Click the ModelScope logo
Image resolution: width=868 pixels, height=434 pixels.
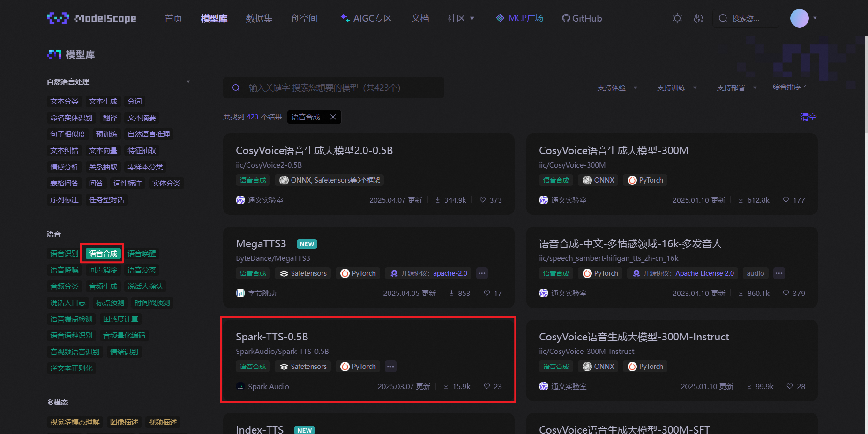91,18
